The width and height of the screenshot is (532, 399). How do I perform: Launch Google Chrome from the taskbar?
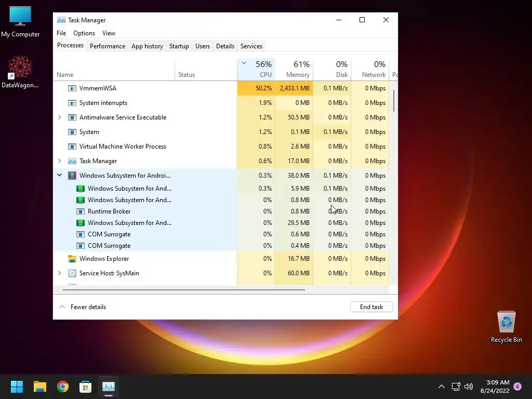point(63,387)
